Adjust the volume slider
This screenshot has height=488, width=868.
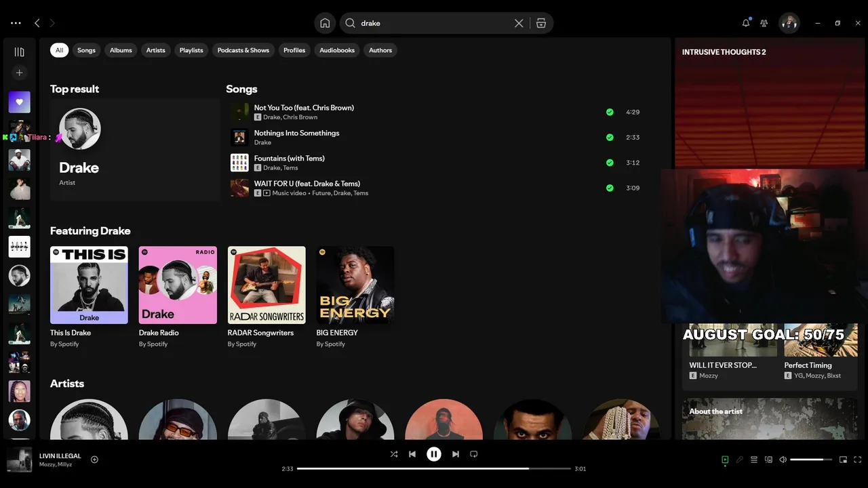point(811,460)
